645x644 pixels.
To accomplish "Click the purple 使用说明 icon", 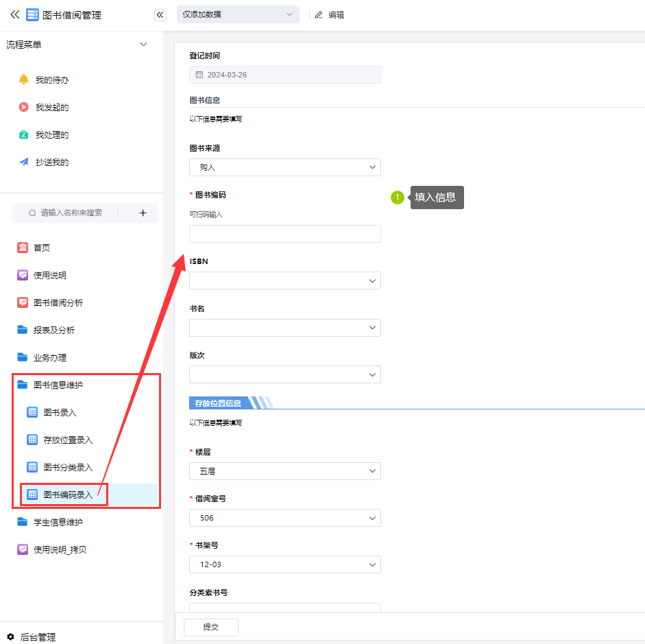I will coord(23,275).
